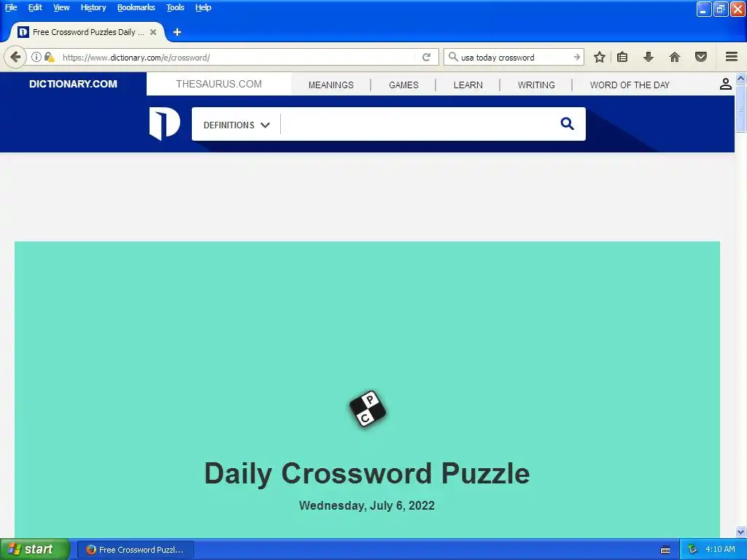Go to the Firefox home page icon
Screen dimensions: 747x560
coord(675,57)
